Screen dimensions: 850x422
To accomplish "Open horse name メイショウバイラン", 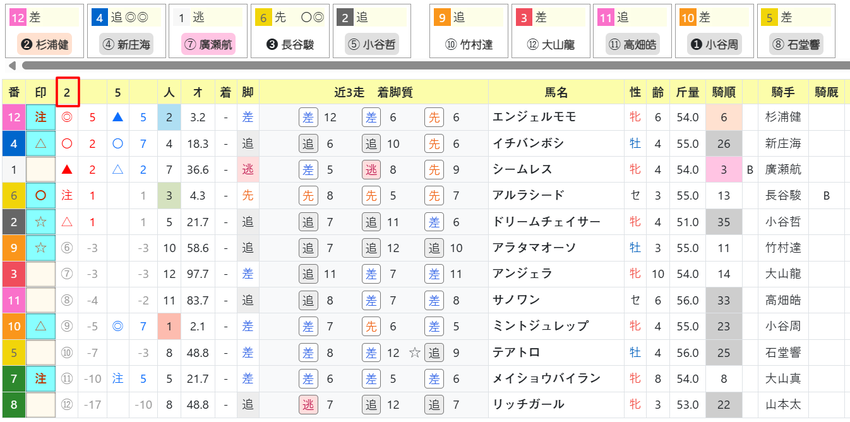I will click(546, 378).
